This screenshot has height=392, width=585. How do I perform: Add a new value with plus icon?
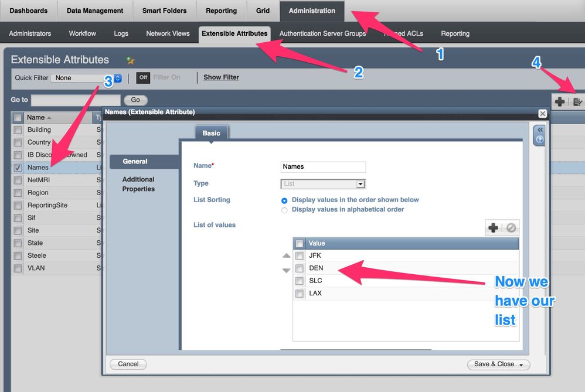493,227
